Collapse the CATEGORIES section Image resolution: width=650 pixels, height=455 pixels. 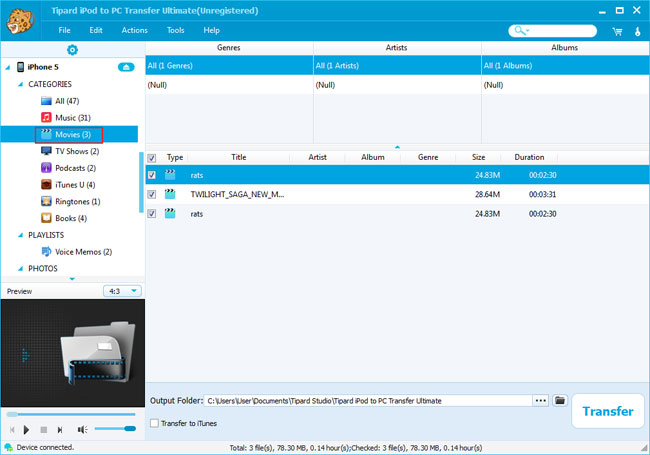point(20,84)
